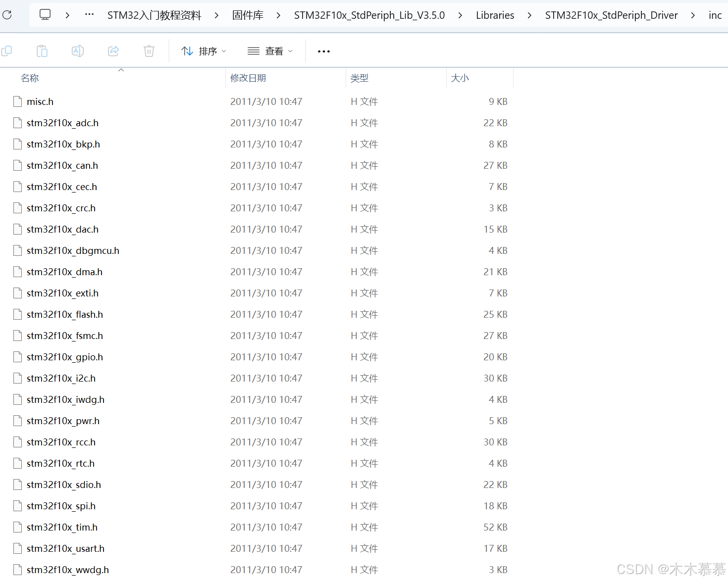Sort by the 修改日期 column header
Screen dimensions: 728x582
tap(248, 78)
